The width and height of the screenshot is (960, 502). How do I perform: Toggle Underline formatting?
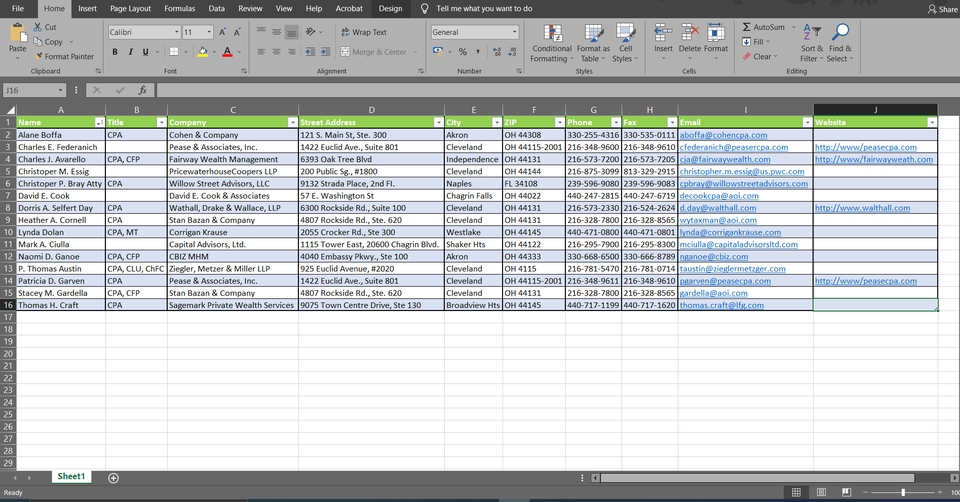click(x=145, y=52)
